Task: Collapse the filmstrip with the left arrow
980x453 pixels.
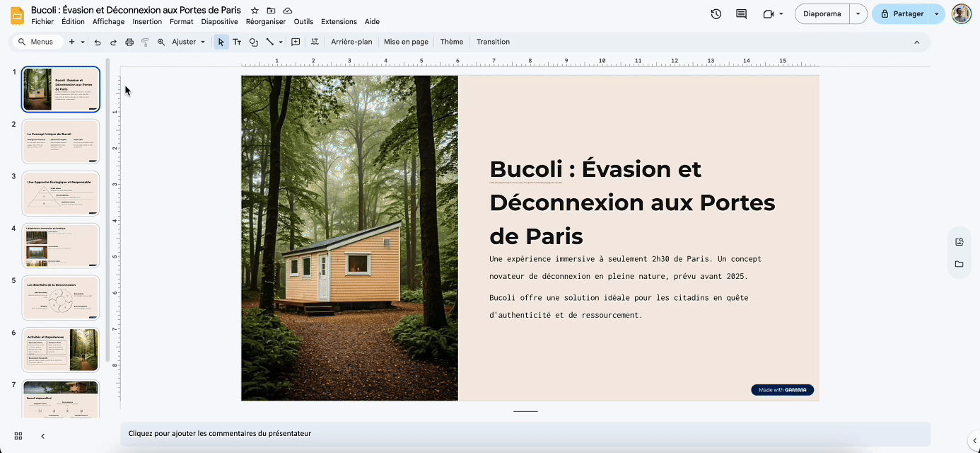Action: tap(42, 436)
